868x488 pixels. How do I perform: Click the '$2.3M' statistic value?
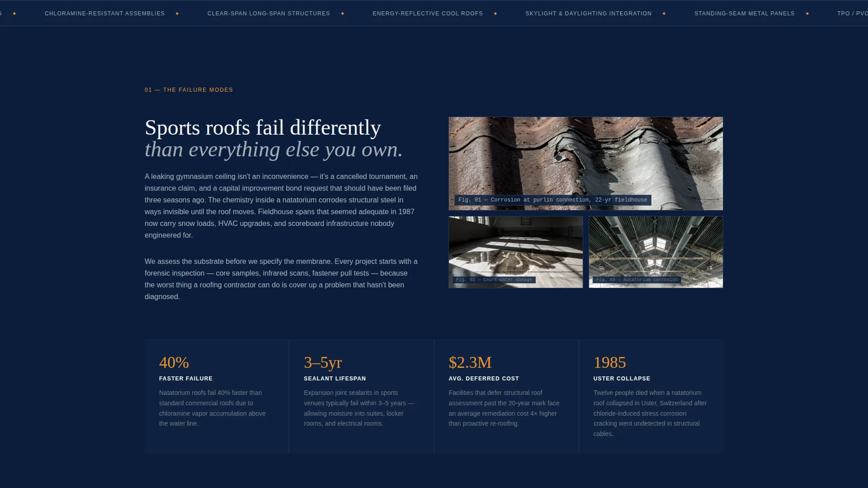tap(470, 362)
